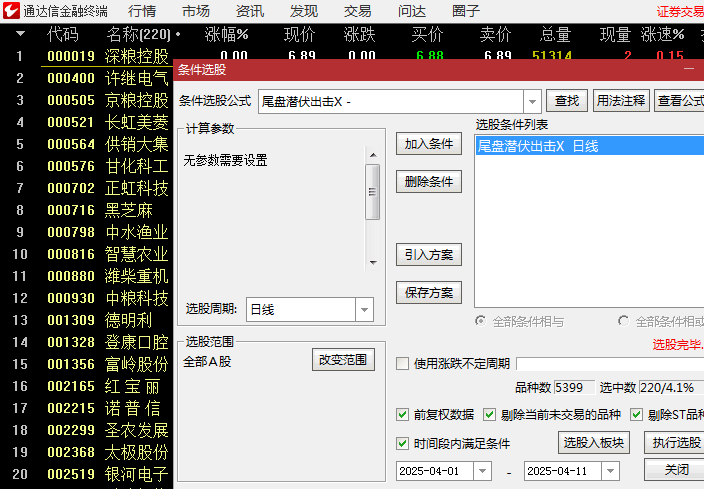Sort by the 涨幅% column header
This screenshot has width=704, height=489.
226,34
